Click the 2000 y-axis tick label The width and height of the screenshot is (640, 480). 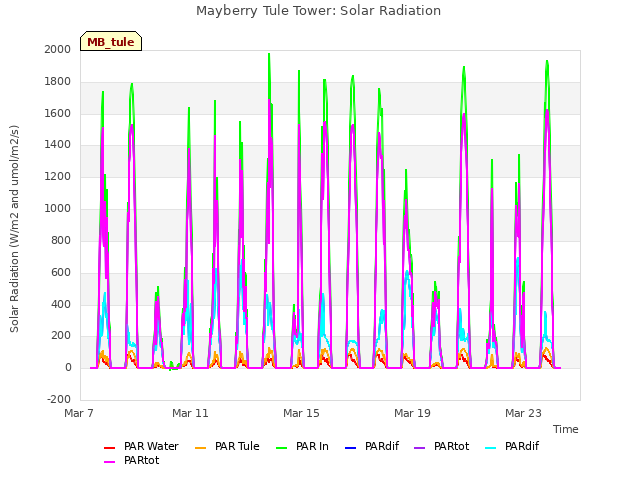pos(58,49)
